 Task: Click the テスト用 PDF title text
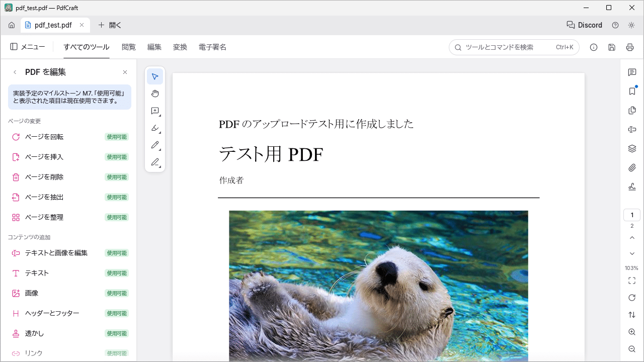click(271, 154)
